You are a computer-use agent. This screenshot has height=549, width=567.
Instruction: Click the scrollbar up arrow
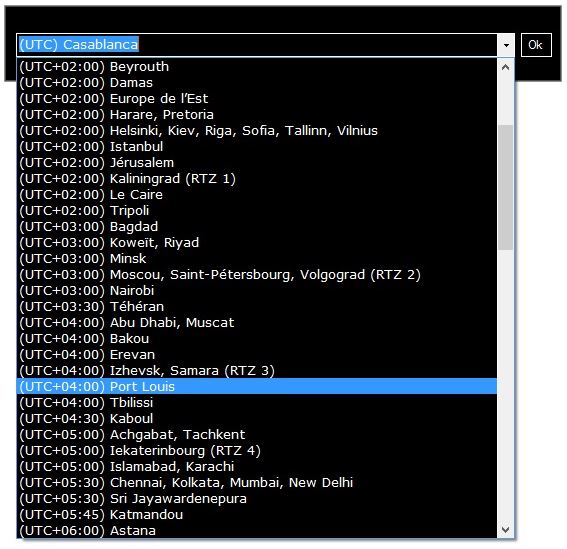coord(506,67)
